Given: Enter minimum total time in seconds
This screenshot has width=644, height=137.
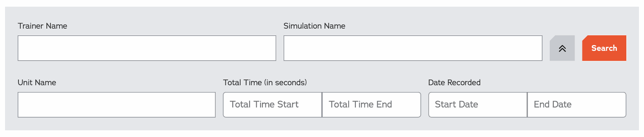Looking at the screenshot, I should (x=272, y=105).
